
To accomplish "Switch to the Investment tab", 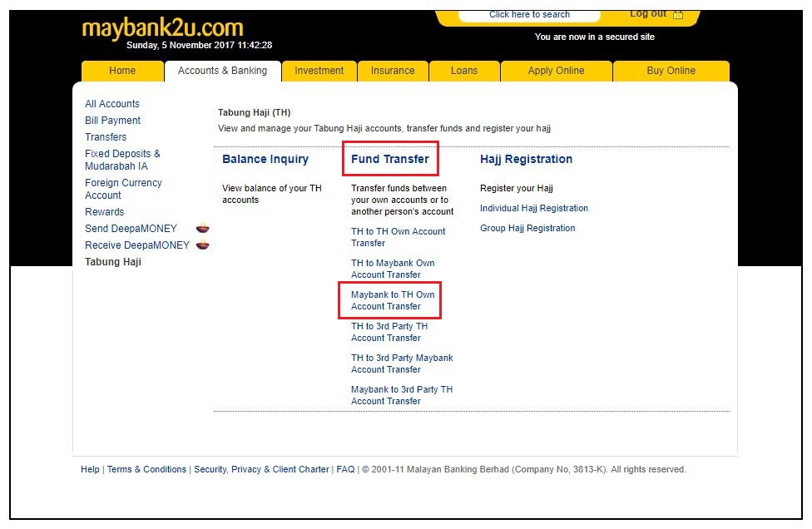I will pos(319,71).
